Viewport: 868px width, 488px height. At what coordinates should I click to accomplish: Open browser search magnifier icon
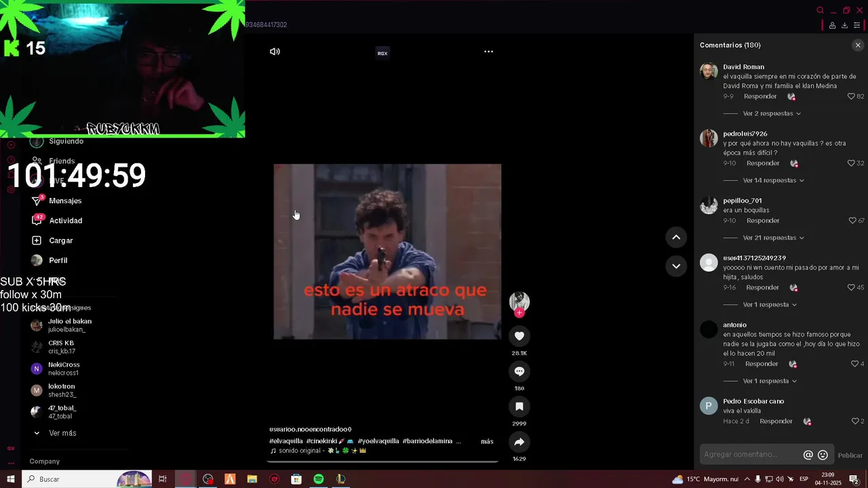tap(820, 10)
